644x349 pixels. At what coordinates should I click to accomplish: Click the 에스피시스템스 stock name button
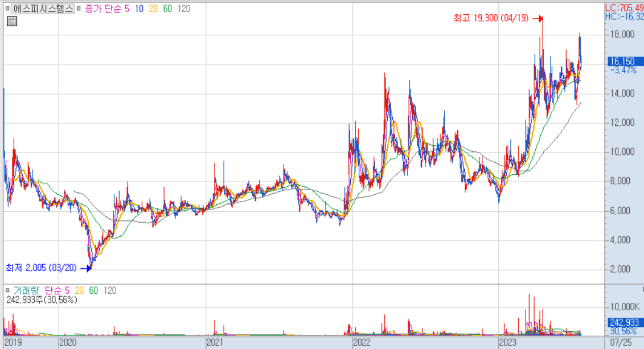[43, 9]
